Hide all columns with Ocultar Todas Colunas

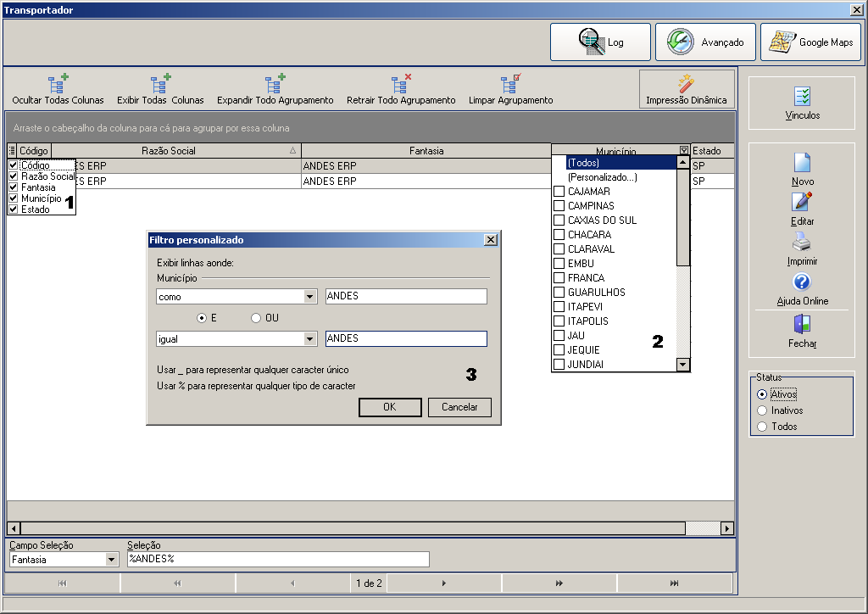click(58, 89)
